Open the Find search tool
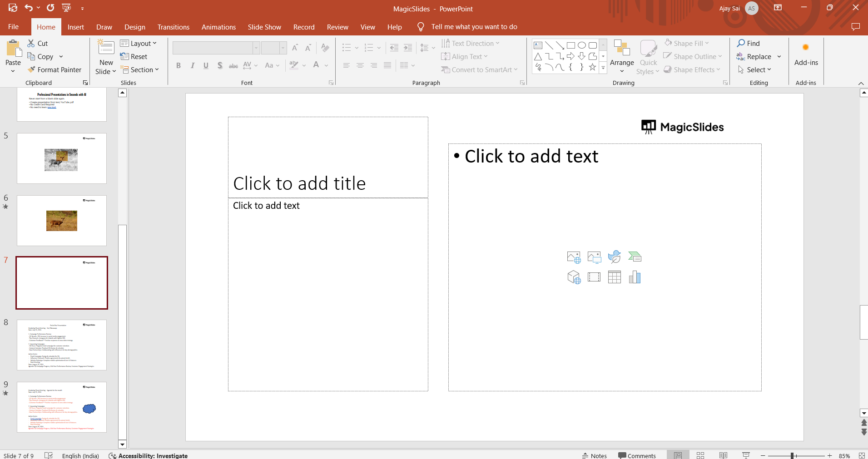The height and width of the screenshot is (459, 868). (x=748, y=44)
